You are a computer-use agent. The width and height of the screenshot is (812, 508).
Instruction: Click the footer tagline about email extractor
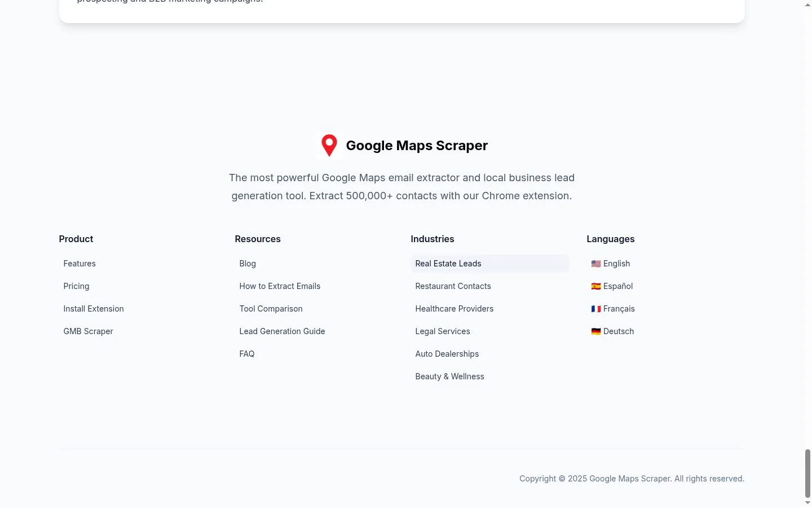tap(401, 187)
